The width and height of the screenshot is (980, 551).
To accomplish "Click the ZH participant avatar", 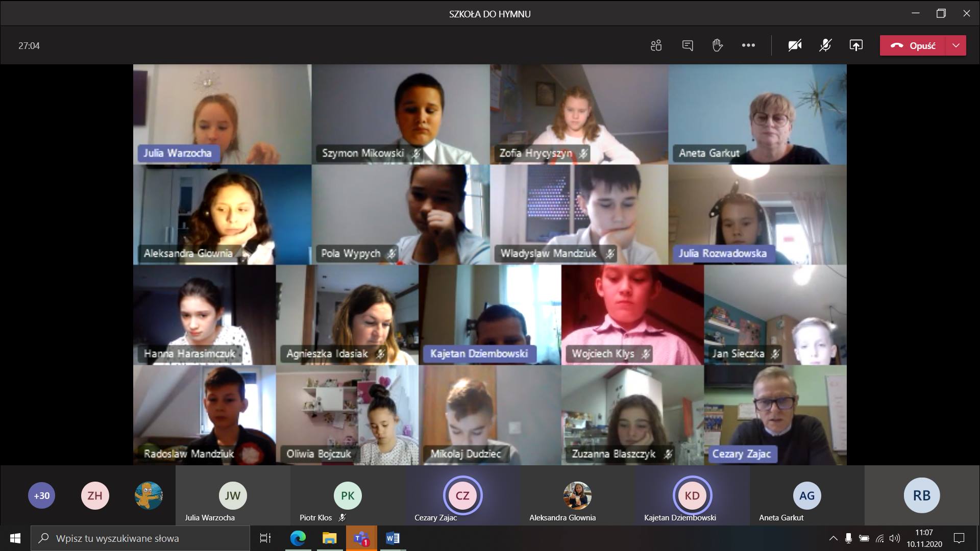I will point(95,495).
